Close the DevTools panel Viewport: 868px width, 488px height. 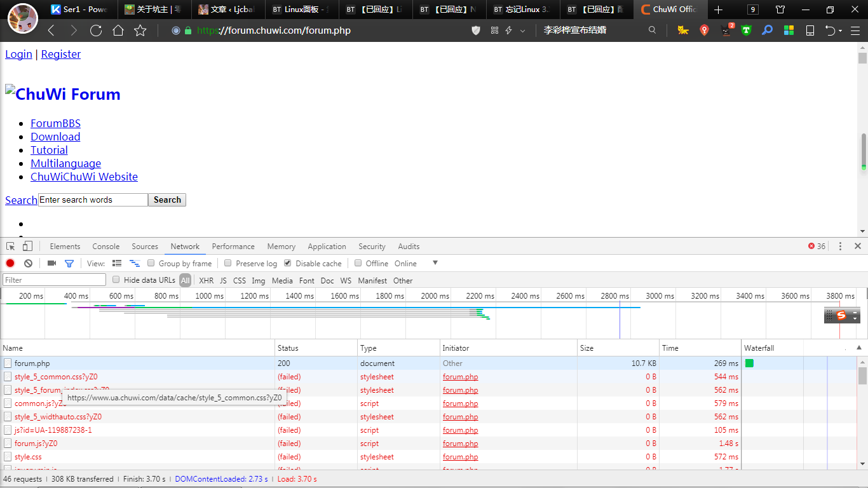click(858, 246)
